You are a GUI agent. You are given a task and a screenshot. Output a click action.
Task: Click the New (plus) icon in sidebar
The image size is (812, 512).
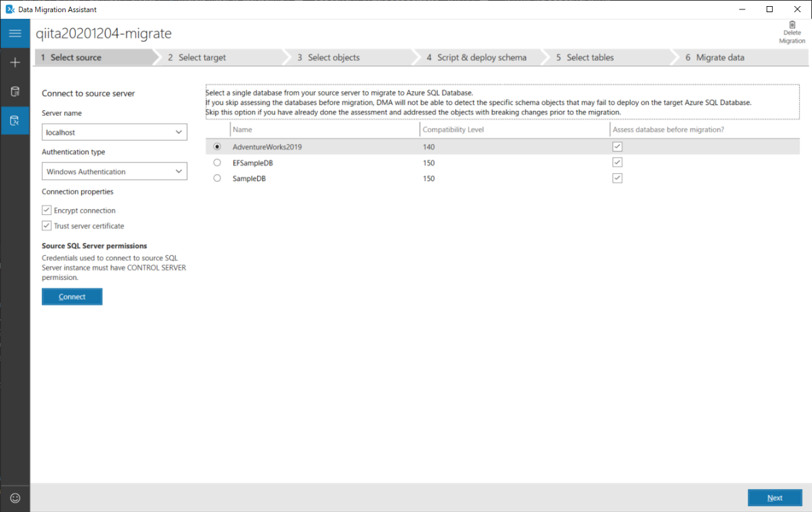point(15,62)
